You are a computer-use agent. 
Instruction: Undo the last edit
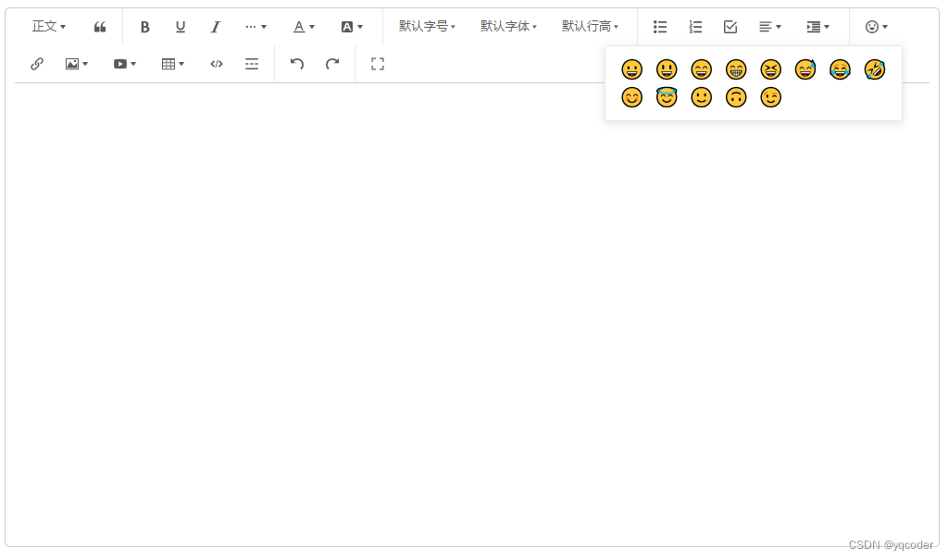coord(297,64)
